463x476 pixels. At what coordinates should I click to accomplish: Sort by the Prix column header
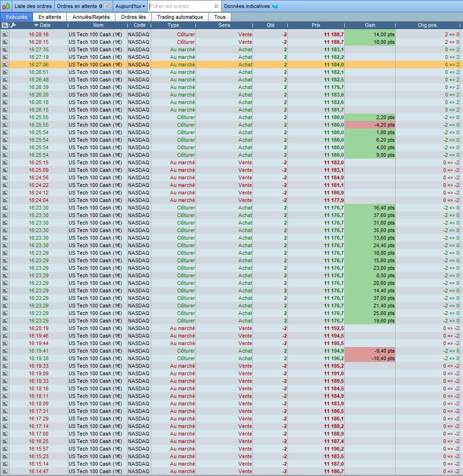tap(316, 25)
